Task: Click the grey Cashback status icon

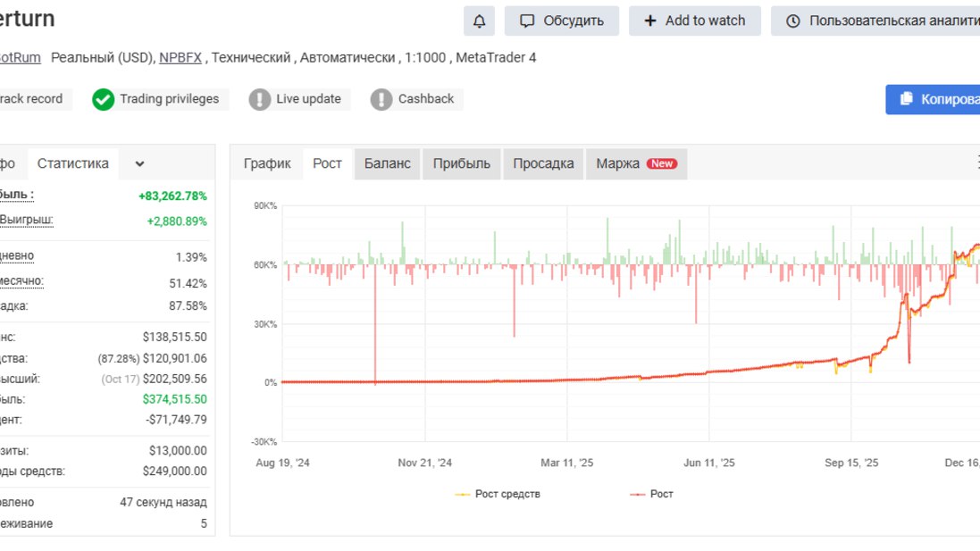Action: click(381, 99)
